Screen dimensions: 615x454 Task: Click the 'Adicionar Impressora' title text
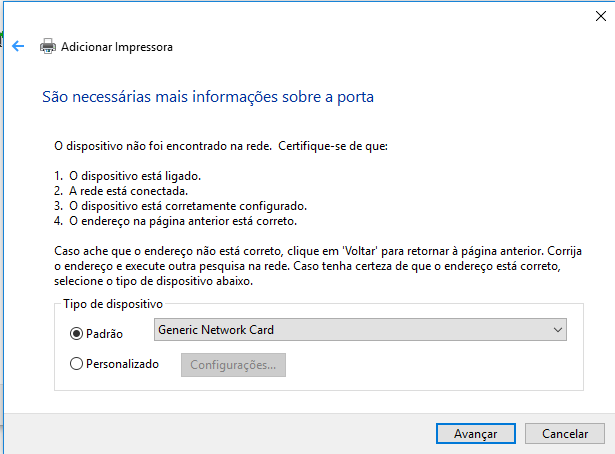(x=117, y=47)
